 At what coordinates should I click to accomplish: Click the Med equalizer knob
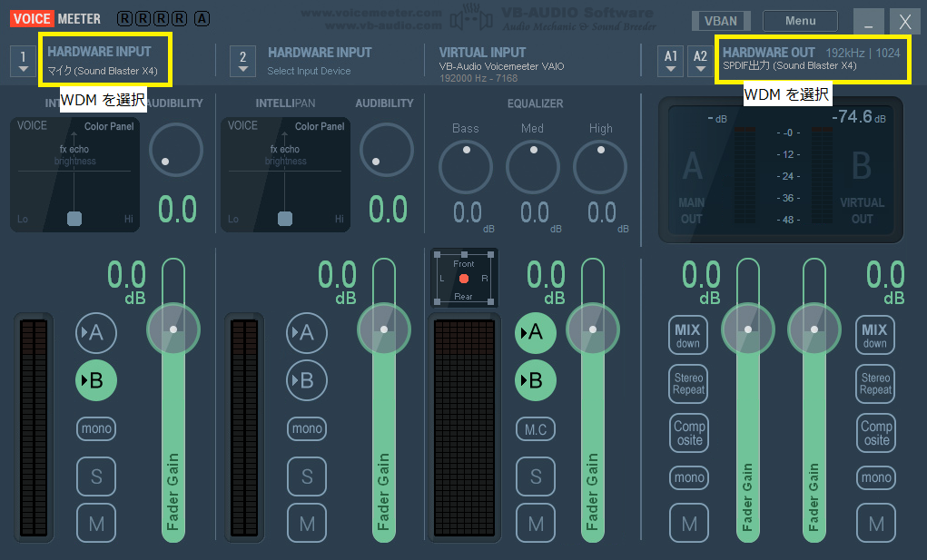pos(533,167)
